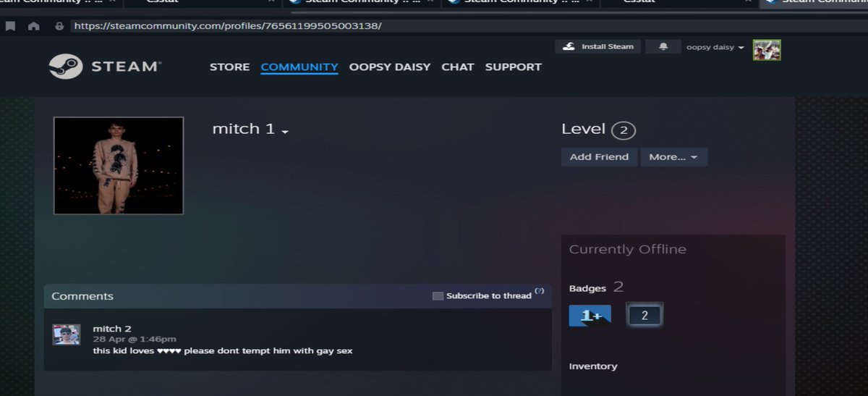Click the Add Friend button

point(600,157)
